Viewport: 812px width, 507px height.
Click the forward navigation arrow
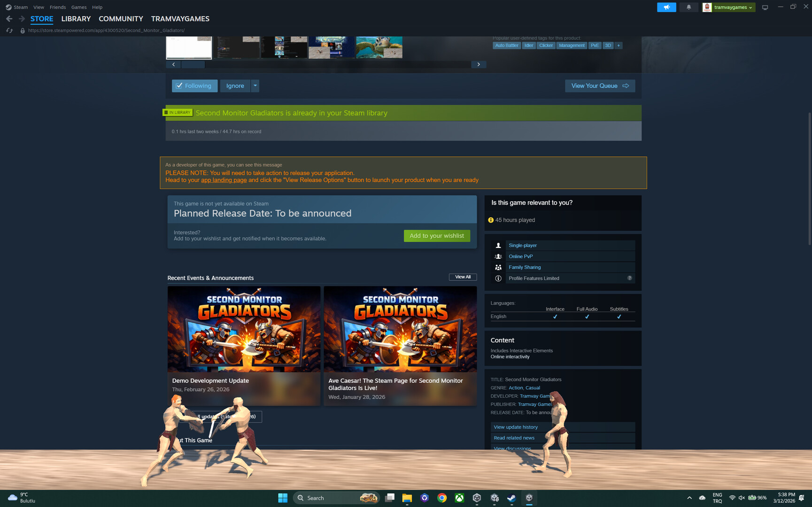pyautogui.click(x=21, y=19)
